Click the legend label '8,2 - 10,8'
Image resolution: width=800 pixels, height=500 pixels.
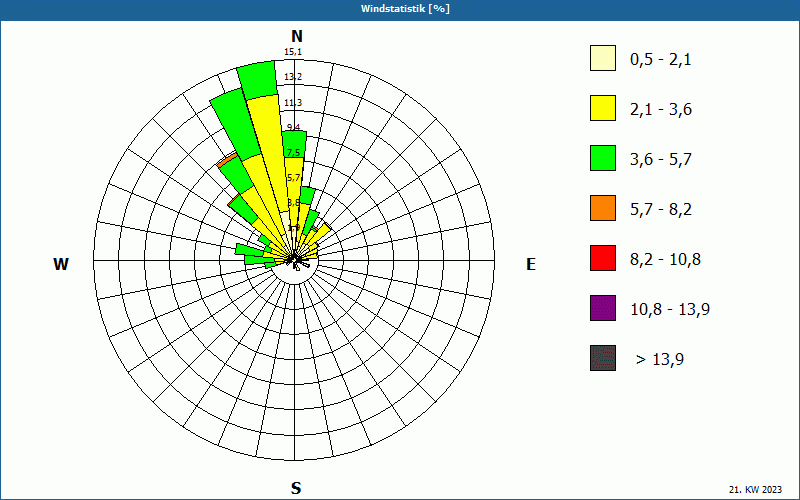coord(665,260)
